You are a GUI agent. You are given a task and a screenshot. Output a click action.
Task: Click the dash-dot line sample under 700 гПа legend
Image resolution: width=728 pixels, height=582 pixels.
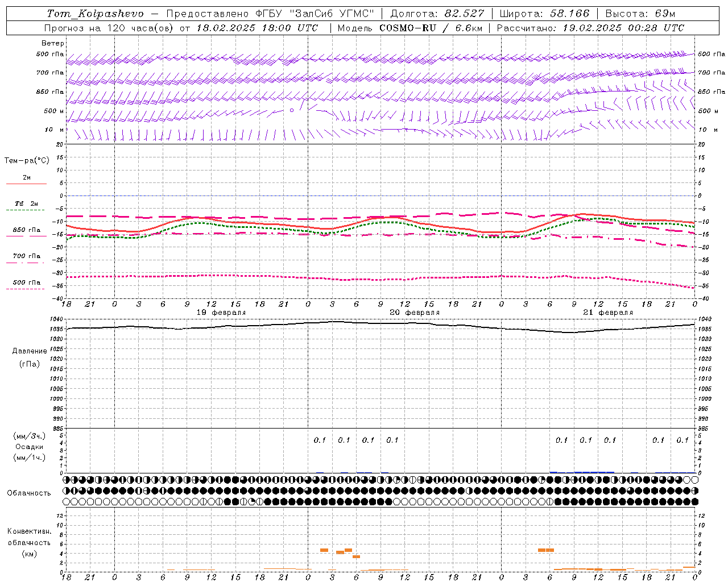point(25,263)
